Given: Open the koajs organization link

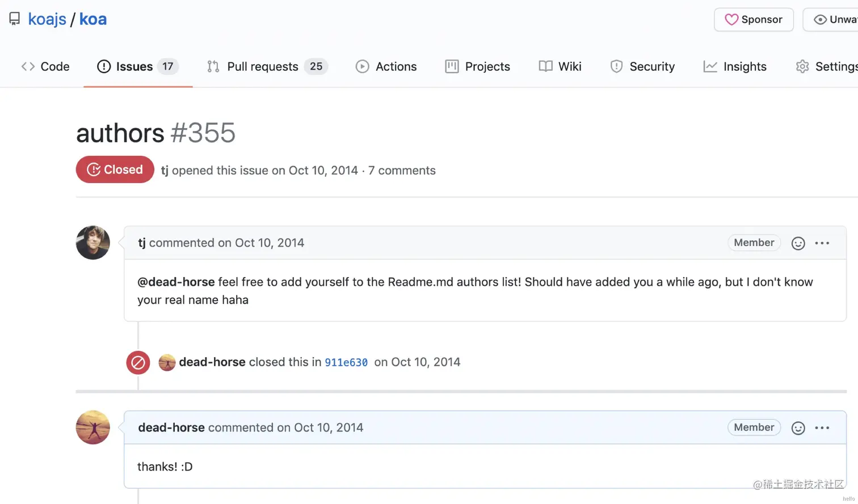Looking at the screenshot, I should [x=47, y=19].
